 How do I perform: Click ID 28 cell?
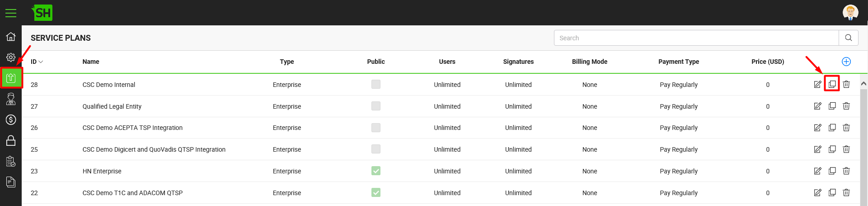tap(34, 85)
